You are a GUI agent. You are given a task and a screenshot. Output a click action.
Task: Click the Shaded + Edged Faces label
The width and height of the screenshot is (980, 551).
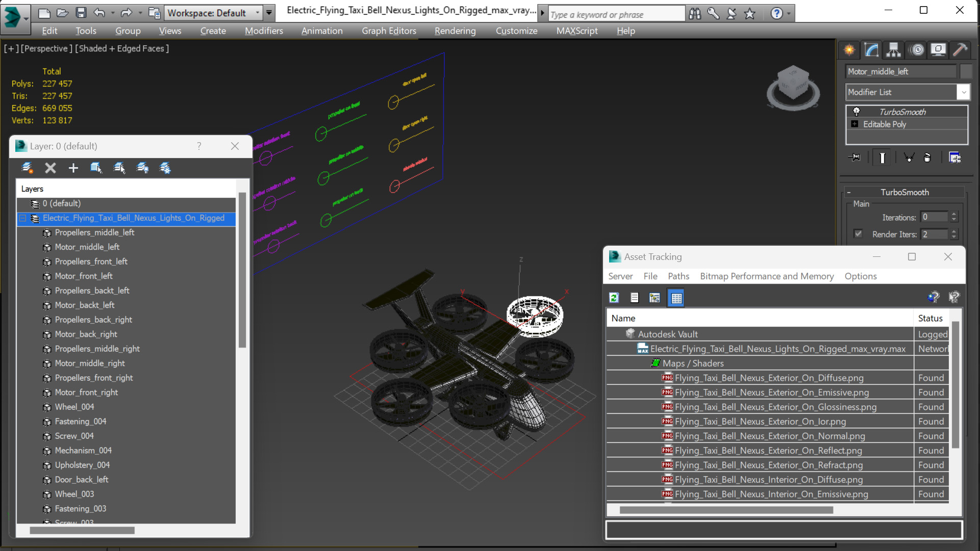tap(122, 48)
